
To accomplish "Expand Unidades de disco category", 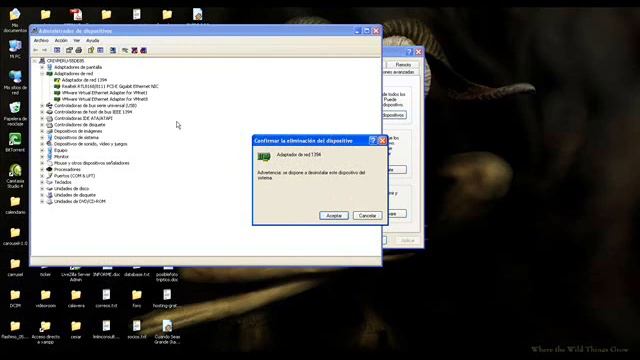I will (x=42, y=189).
